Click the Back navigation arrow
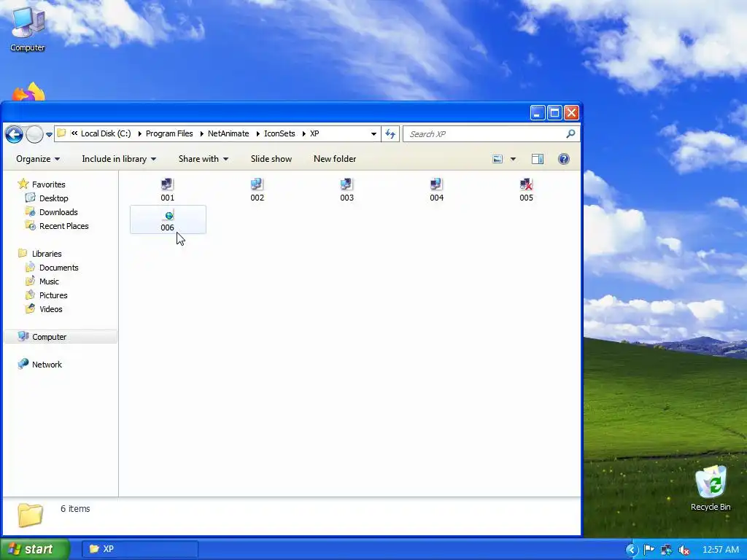Viewport: 747px width, 560px height. (x=15, y=134)
